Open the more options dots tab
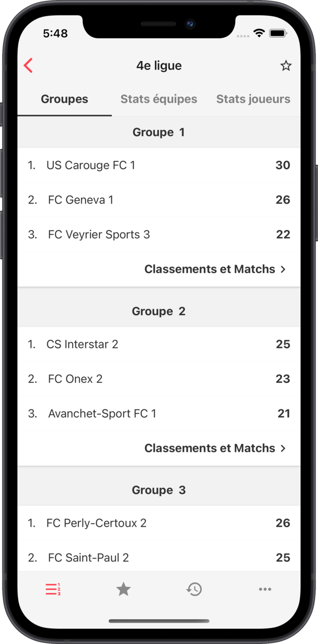Viewport: 318px width, 644px height. pos(265,589)
